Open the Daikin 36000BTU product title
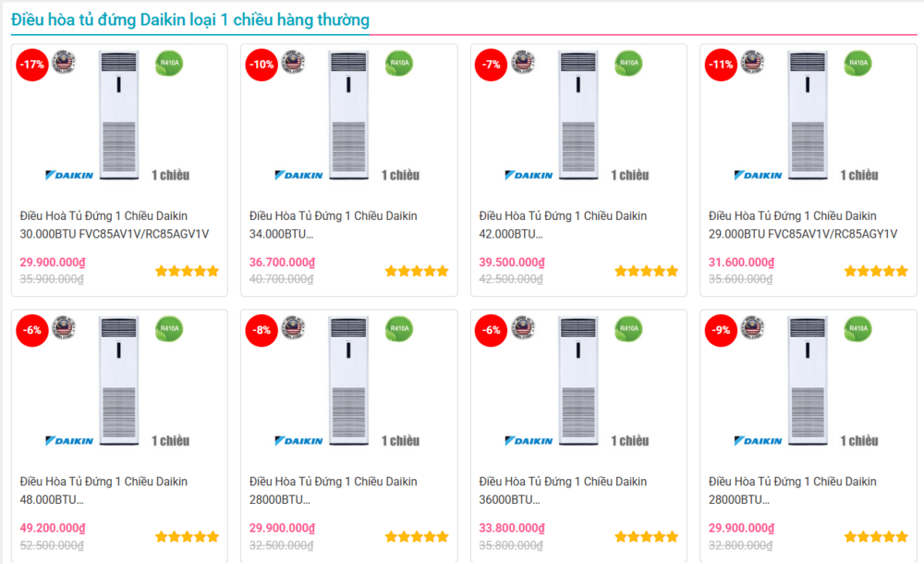 (562, 490)
